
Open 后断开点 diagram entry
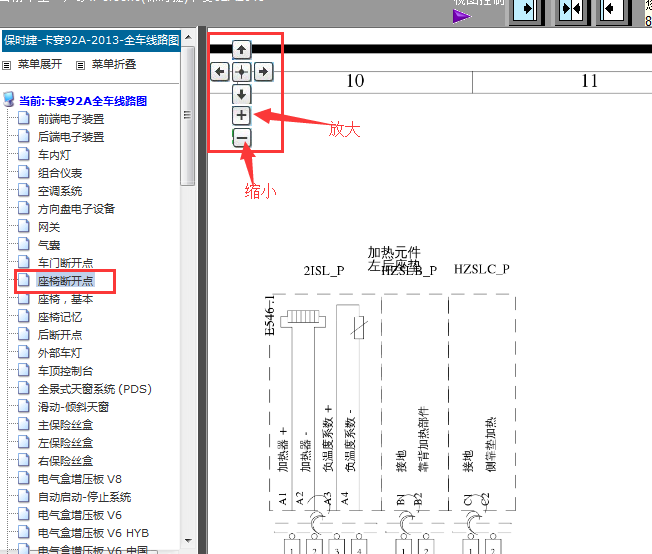click(60, 335)
